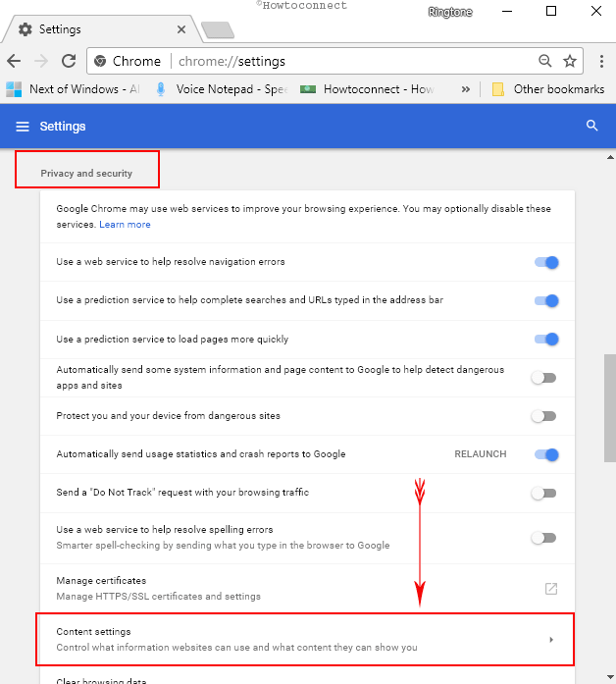The image size is (616, 684).
Task: Click the Content settings title text
Action: [x=93, y=632]
